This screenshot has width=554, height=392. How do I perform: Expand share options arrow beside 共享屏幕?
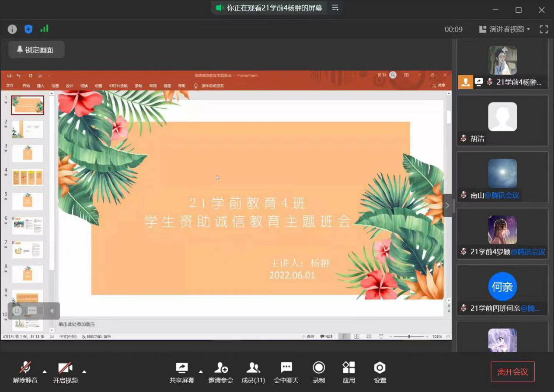pos(201,371)
